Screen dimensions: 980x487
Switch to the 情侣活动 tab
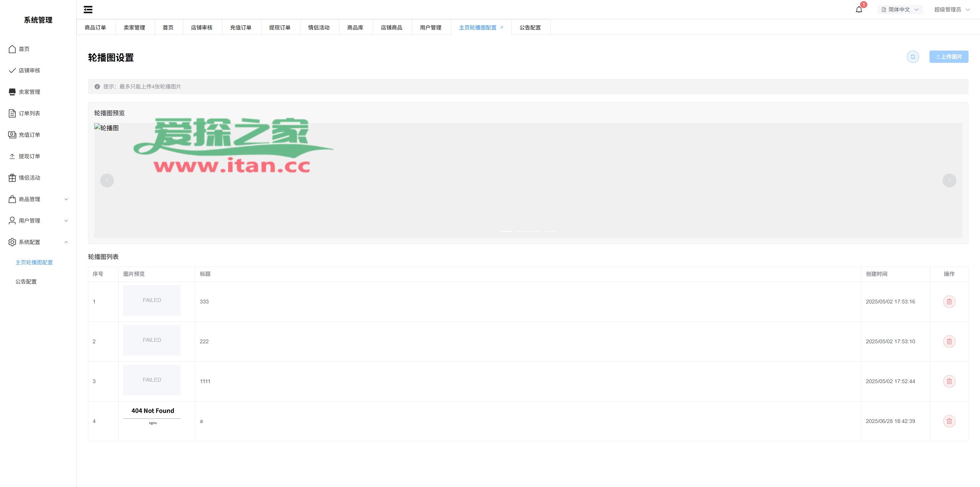coord(319,27)
